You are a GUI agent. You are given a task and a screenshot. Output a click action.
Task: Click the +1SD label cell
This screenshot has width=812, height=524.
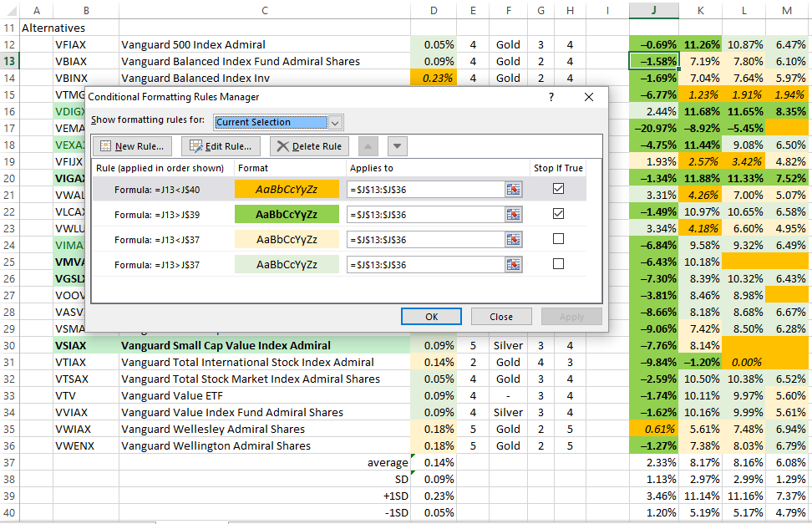[x=265, y=496]
